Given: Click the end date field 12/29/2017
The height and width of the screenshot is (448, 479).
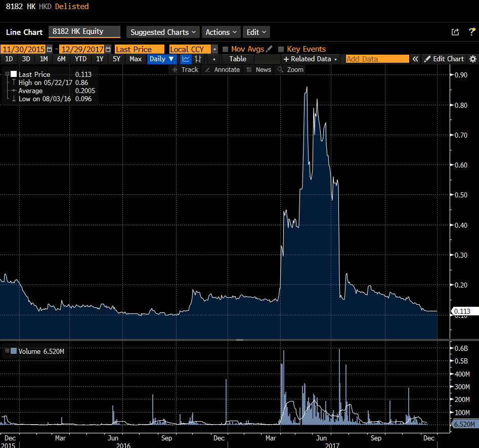Looking at the screenshot, I should pos(81,49).
